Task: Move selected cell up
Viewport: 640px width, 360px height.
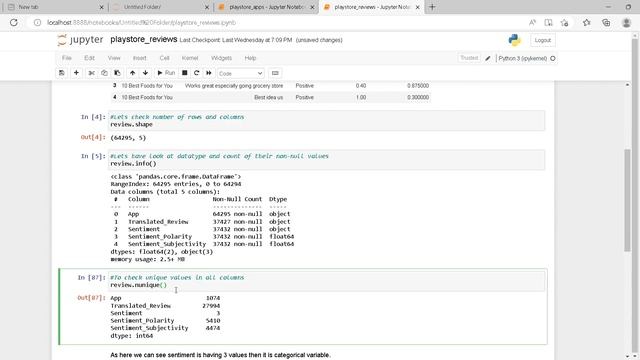Action: [x=132, y=73]
